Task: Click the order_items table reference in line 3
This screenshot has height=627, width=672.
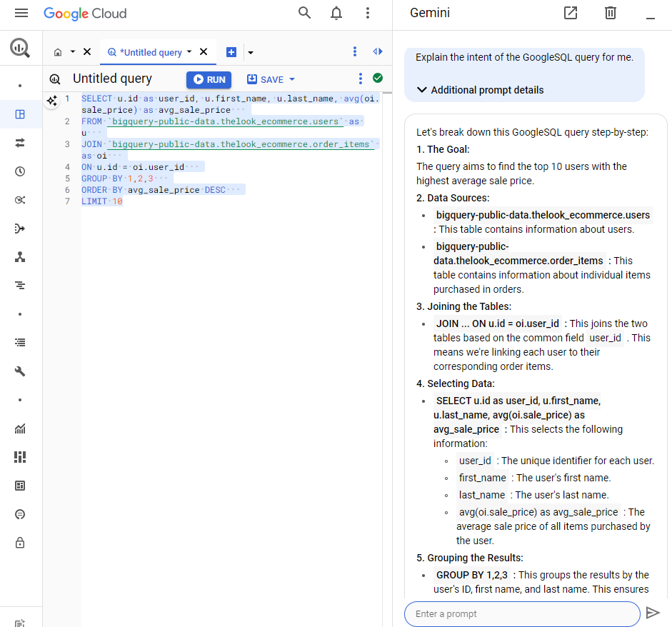Action: coord(241,144)
